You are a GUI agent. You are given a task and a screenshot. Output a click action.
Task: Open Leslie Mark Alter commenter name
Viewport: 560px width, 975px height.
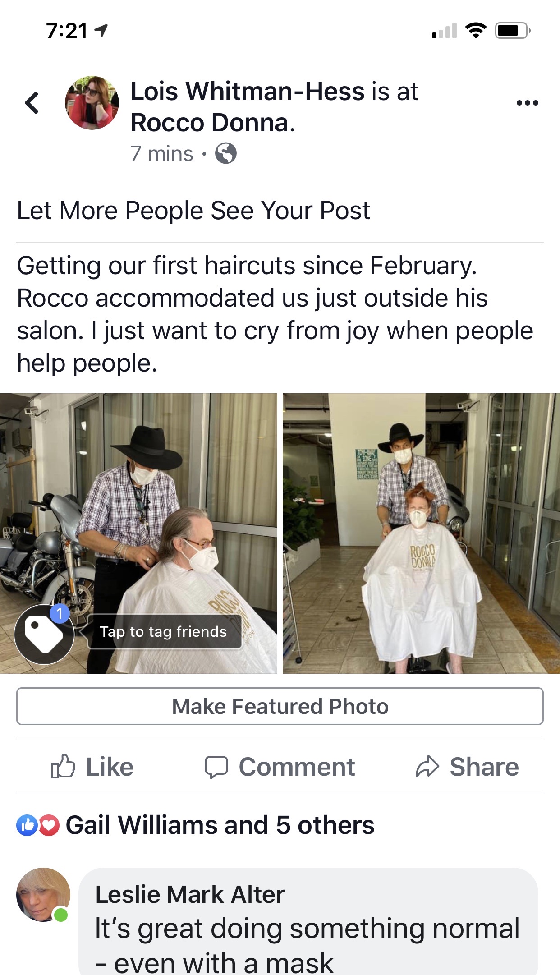coord(190,894)
